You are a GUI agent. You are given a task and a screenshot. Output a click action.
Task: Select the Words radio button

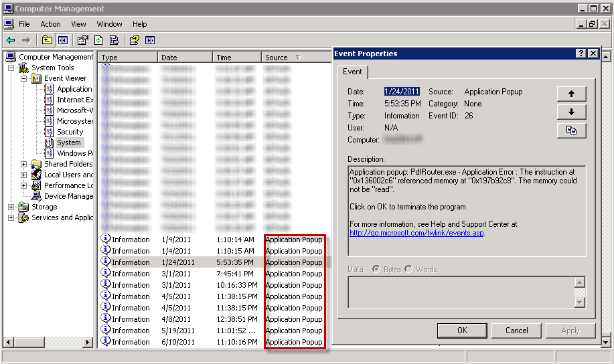tap(408, 269)
